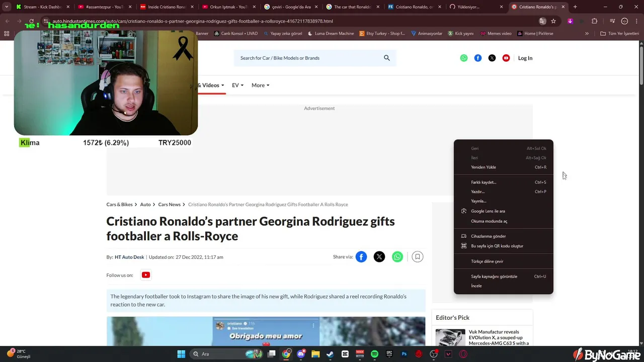Image resolution: width=644 pixels, height=362 pixels.
Task: Open Photoshop from the taskbar
Action: point(404,354)
